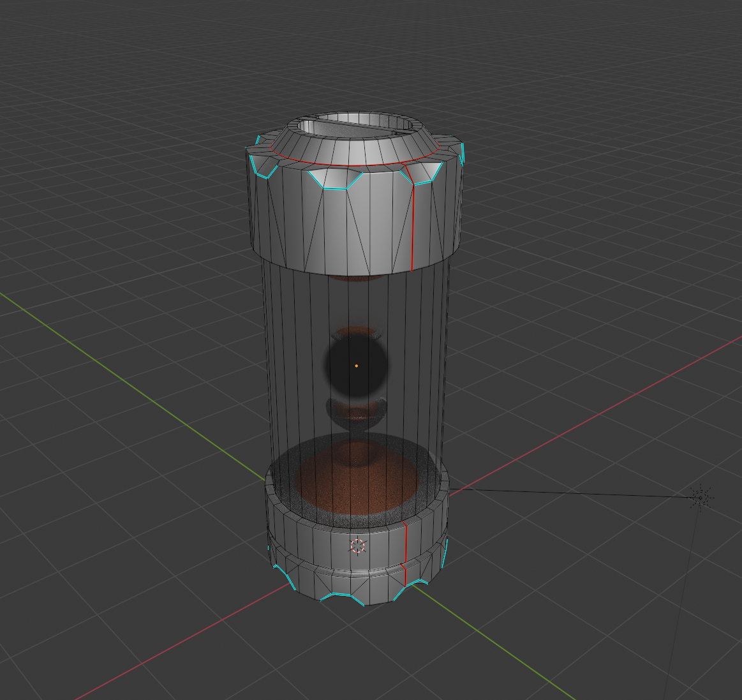
Task: Select the light object in the viewport
Action: click(x=701, y=497)
